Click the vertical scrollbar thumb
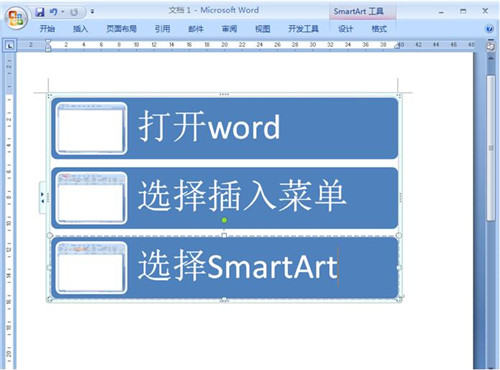This screenshot has height=370, width=500. click(x=491, y=148)
